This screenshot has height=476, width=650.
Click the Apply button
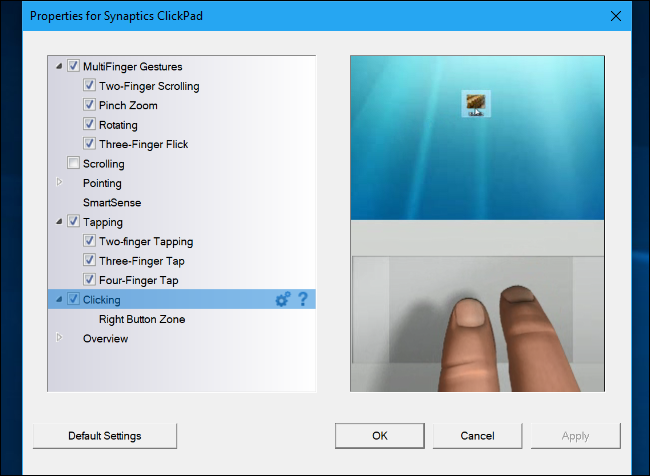(575, 436)
